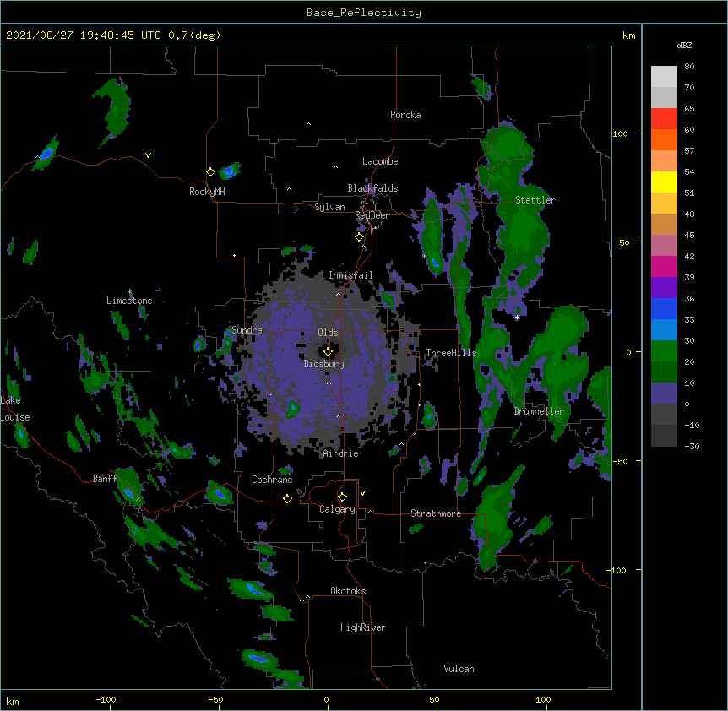Click the 20 dBZ green color swatch
This screenshot has height=711, width=728.
click(x=664, y=351)
